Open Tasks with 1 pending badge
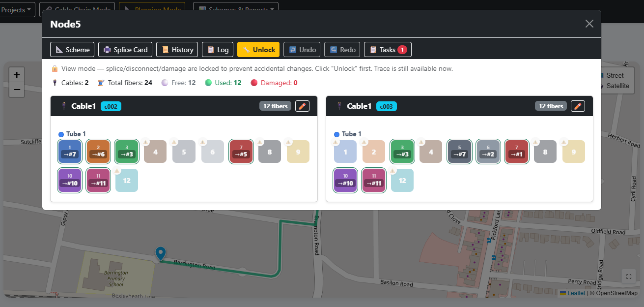644x307 pixels. [388, 50]
